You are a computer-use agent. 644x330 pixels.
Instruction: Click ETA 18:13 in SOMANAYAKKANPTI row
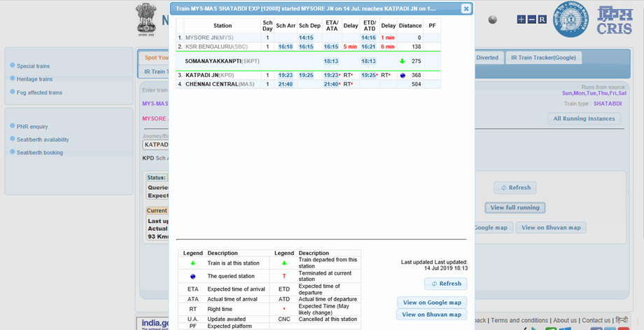point(330,61)
